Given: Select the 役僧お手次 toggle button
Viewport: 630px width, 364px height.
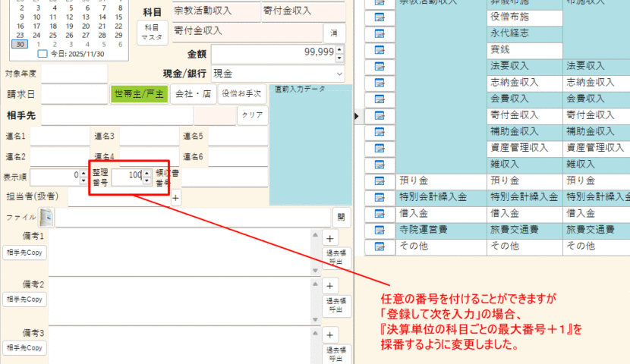Looking at the screenshot, I should pyautogui.click(x=242, y=94).
